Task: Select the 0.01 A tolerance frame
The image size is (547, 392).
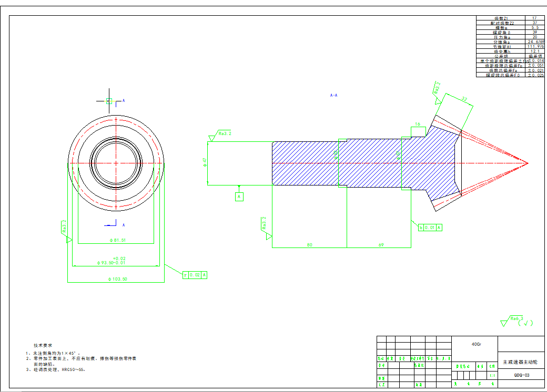Action: point(430,228)
